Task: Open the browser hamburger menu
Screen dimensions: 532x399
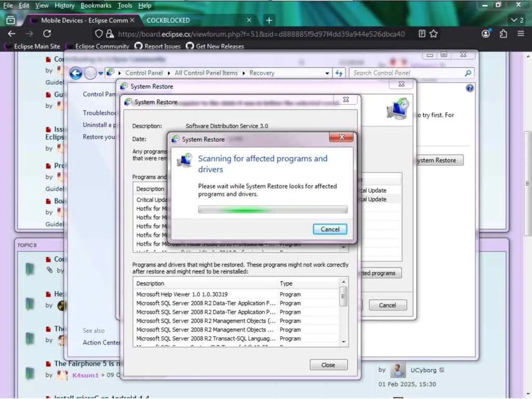Action: point(521,34)
